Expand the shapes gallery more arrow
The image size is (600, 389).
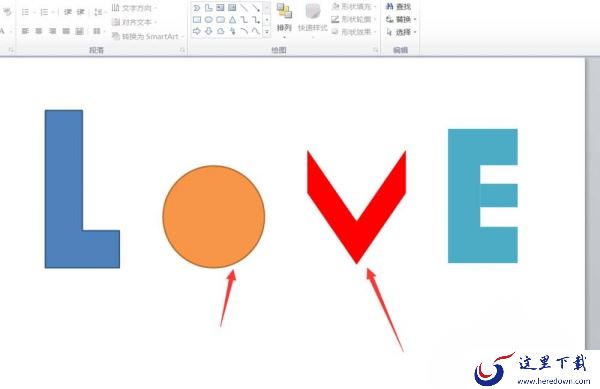pos(267,32)
